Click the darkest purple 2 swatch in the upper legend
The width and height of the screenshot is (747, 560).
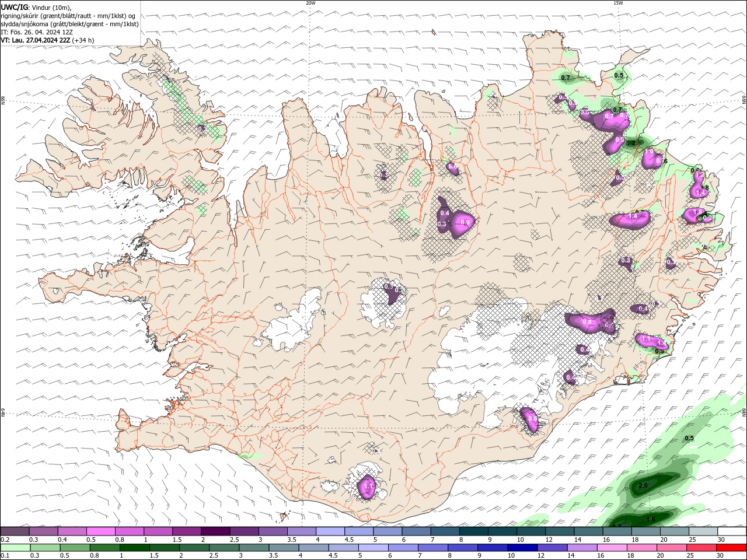[x=215, y=531]
